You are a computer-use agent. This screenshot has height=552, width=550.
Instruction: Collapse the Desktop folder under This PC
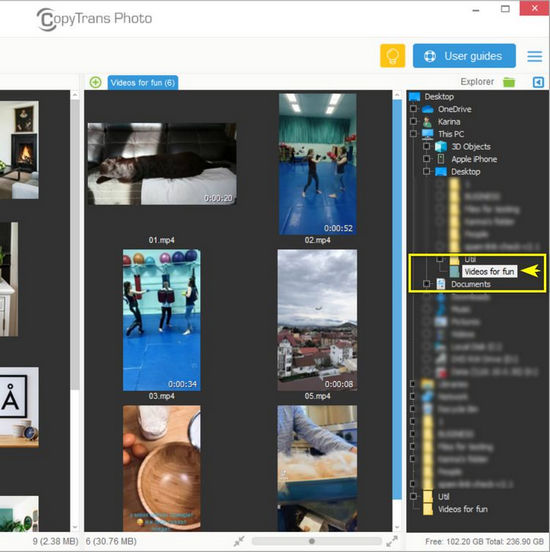(426, 171)
